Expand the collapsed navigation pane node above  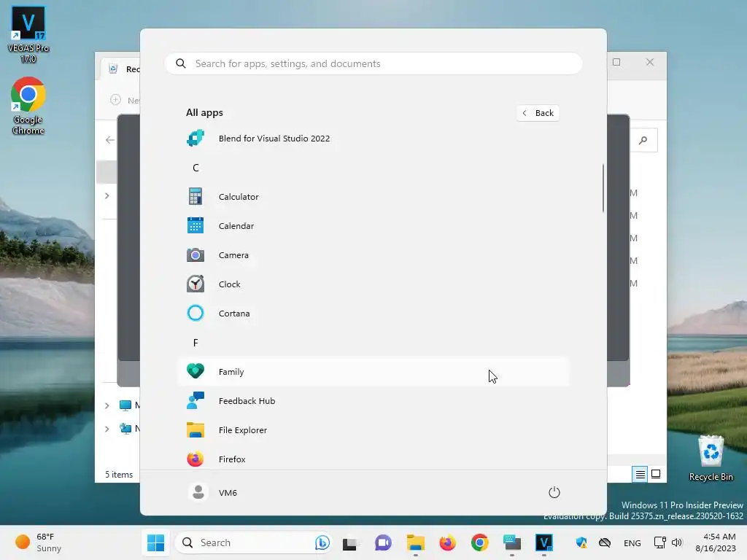pyautogui.click(x=107, y=195)
